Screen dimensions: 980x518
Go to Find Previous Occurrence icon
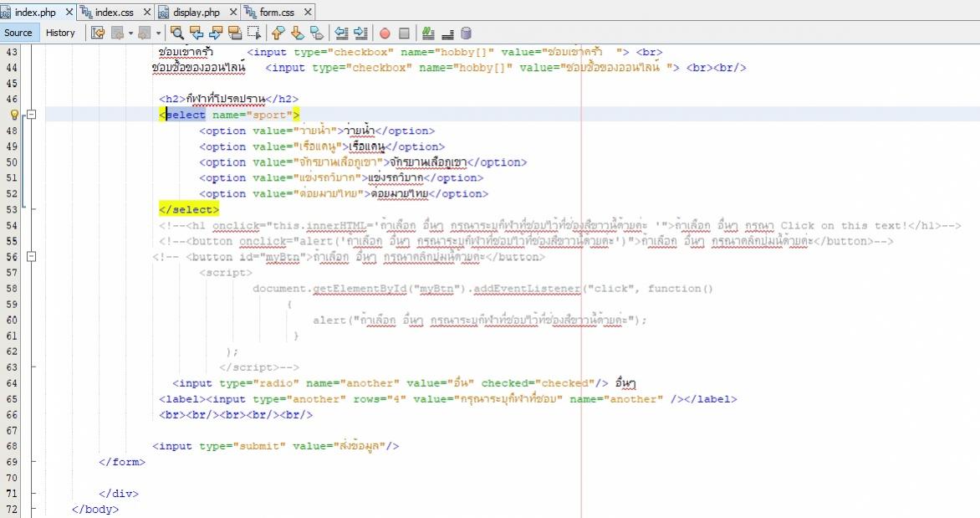pos(197,33)
